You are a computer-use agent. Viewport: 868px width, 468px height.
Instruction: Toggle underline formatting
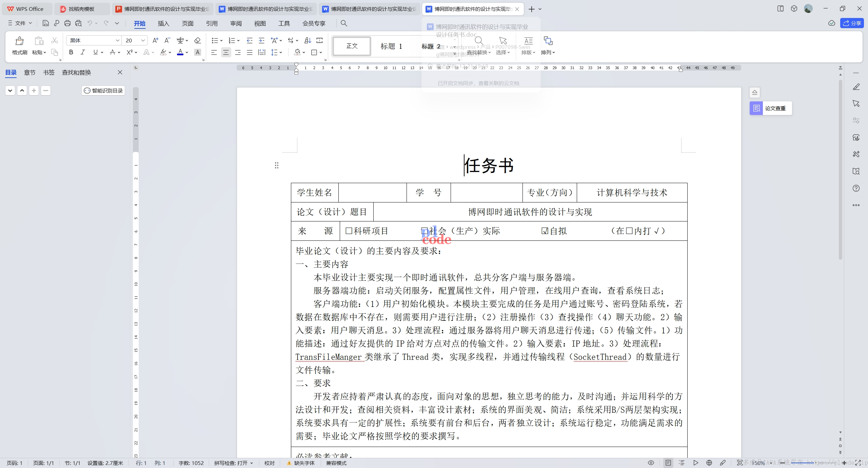tap(95, 52)
